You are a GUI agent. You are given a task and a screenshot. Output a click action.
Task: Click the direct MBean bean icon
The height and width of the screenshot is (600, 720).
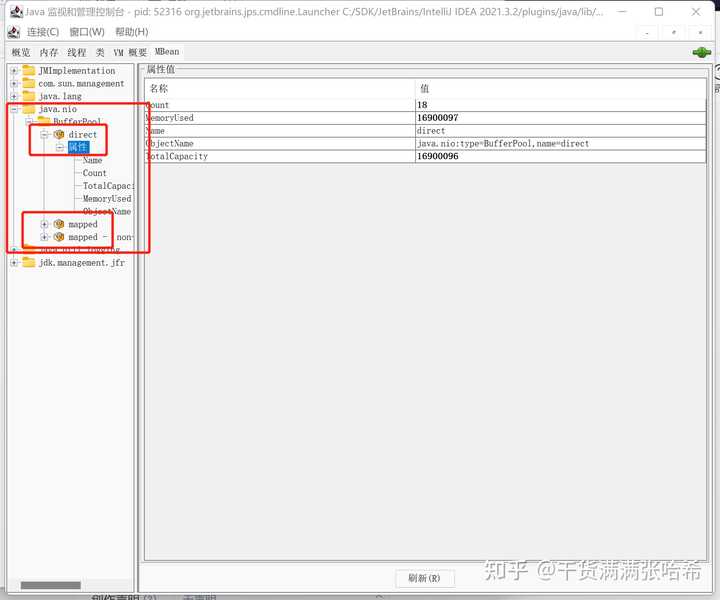(59, 135)
